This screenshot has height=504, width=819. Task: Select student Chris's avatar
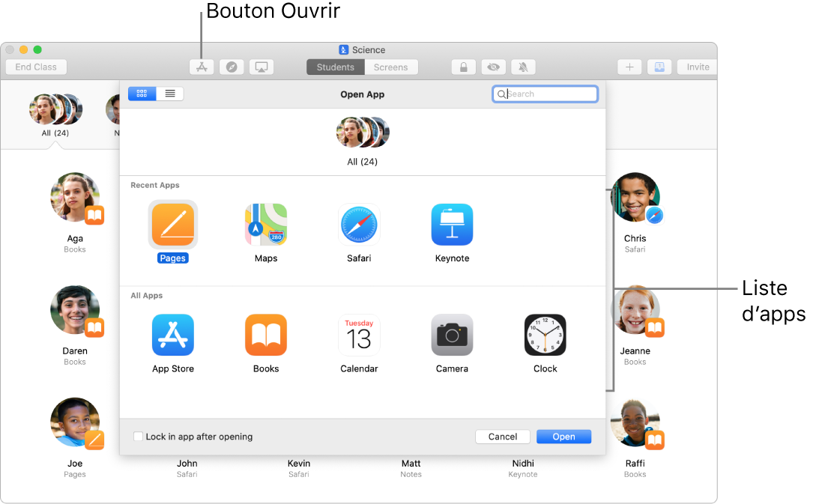point(635,197)
